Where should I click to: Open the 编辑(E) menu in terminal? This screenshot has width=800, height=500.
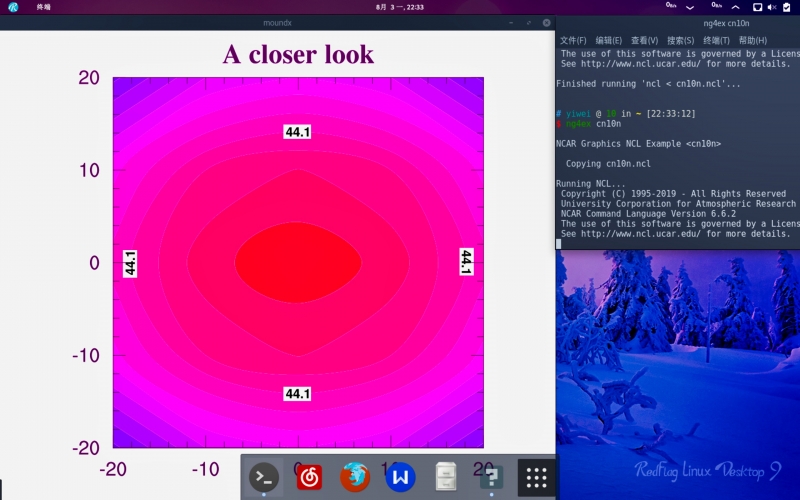point(609,40)
